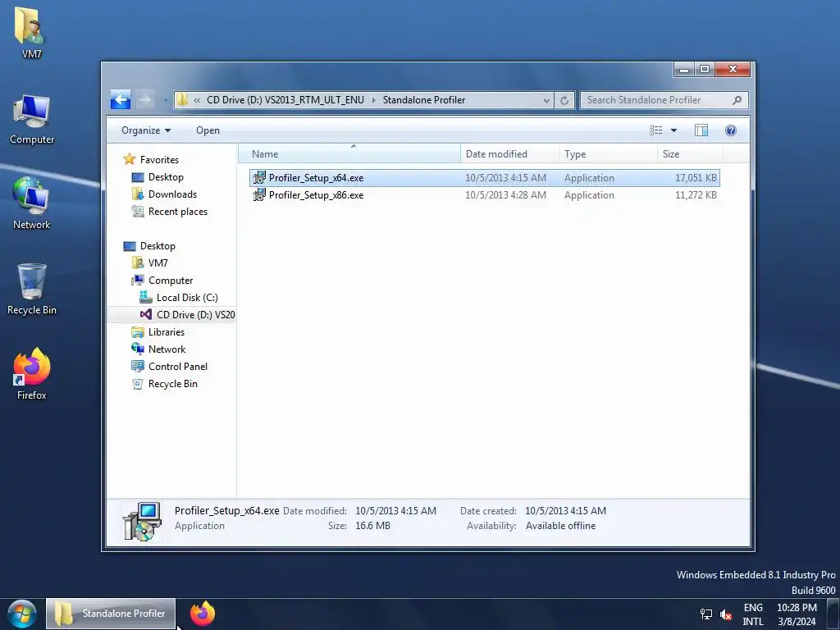Click the Visual Studio icon of CD Drive
Screen dimensions: 840x630
point(146,314)
